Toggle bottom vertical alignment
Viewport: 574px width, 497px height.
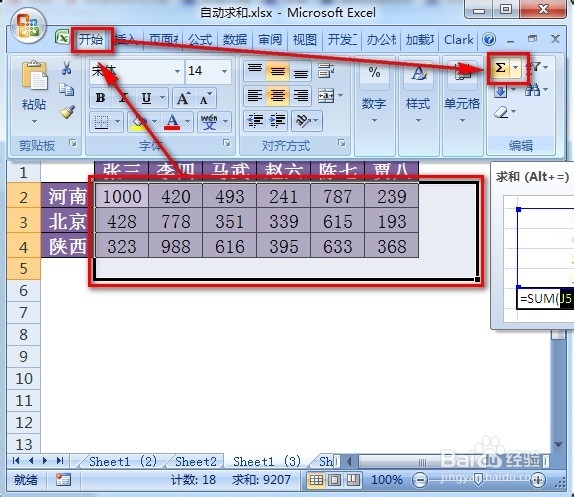[301, 71]
